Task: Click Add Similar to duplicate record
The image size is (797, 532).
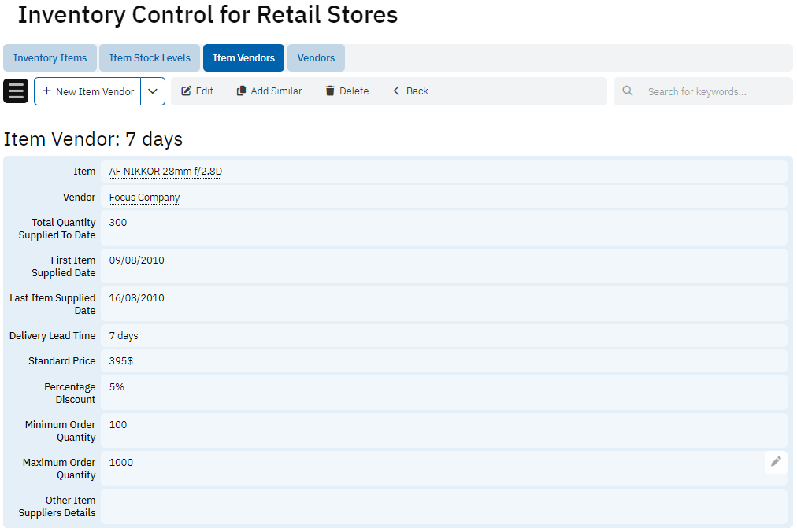Action: (269, 91)
